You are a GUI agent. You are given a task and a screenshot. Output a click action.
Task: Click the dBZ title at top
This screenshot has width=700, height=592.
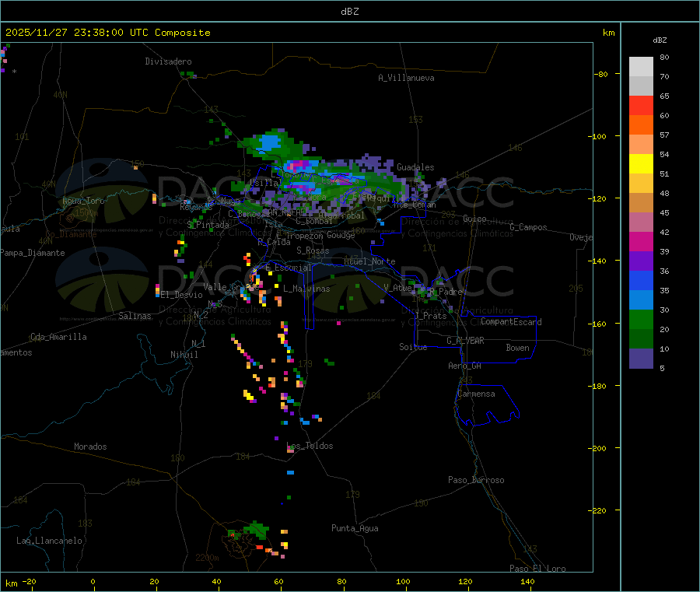pos(349,11)
